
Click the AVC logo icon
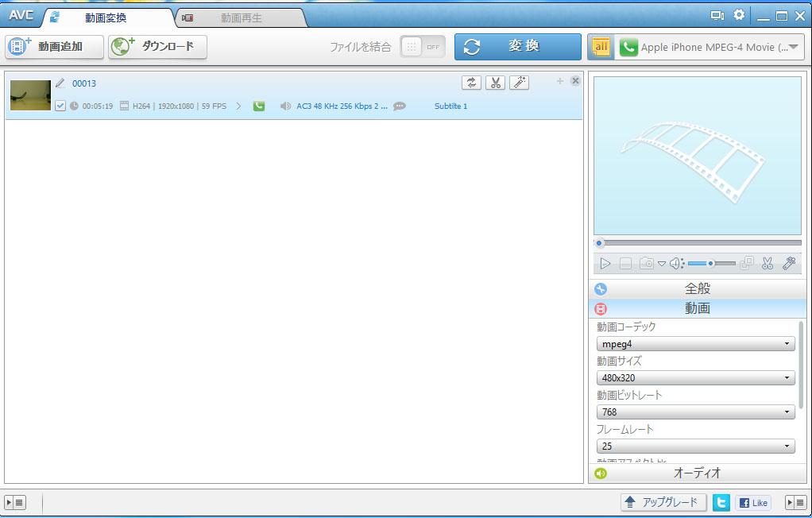(21, 16)
